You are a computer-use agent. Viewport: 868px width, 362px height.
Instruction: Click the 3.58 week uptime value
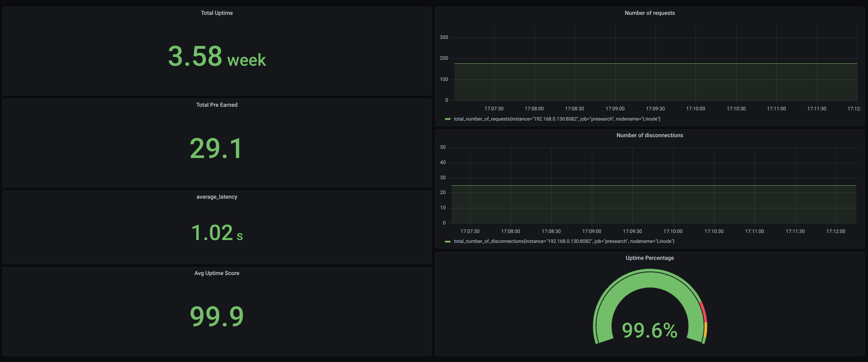217,57
